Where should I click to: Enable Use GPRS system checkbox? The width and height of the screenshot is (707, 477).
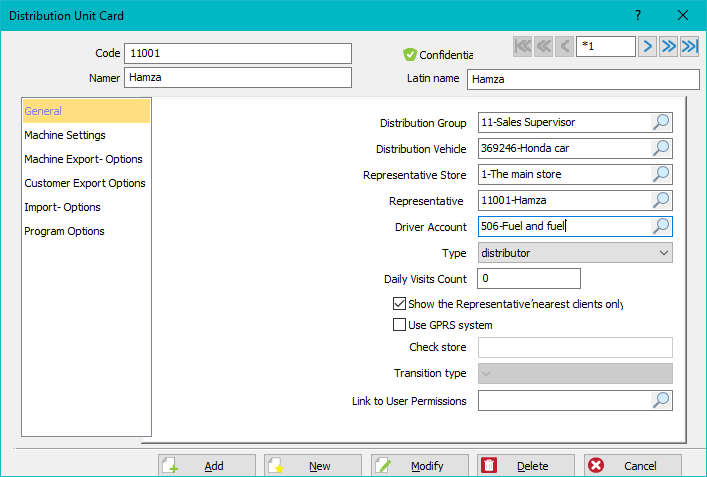[399, 325]
